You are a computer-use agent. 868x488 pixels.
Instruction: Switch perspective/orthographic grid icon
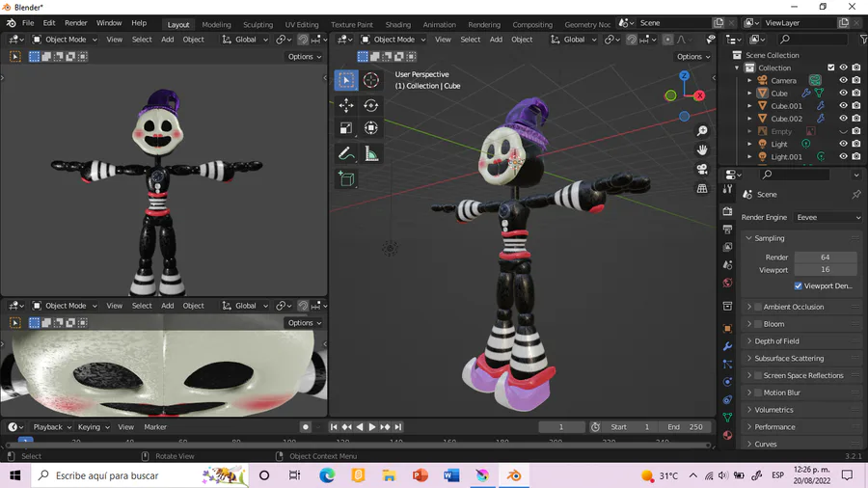point(702,189)
